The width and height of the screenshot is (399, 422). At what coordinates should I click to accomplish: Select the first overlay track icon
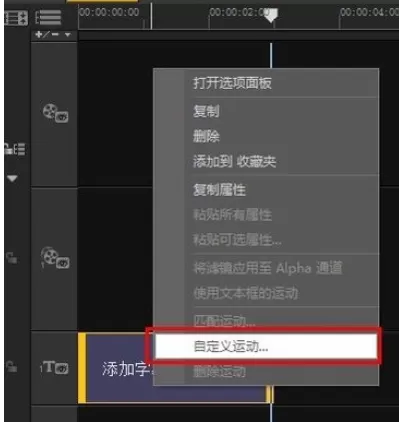pos(55,113)
